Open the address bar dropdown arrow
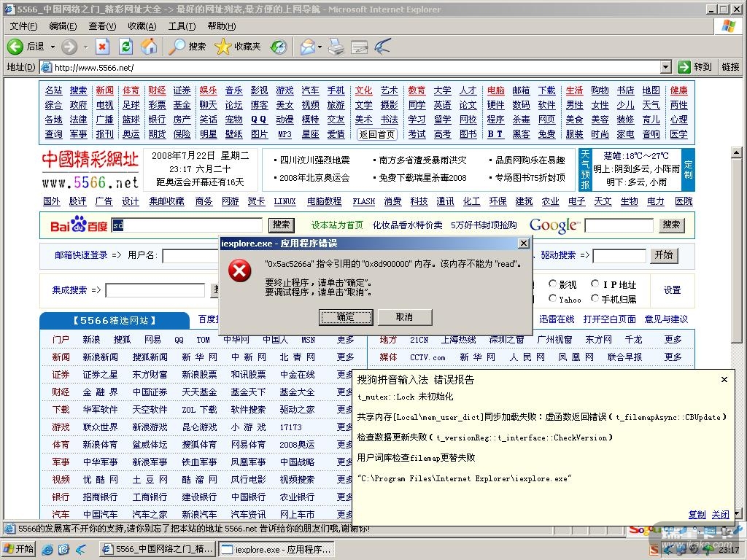 [667, 67]
